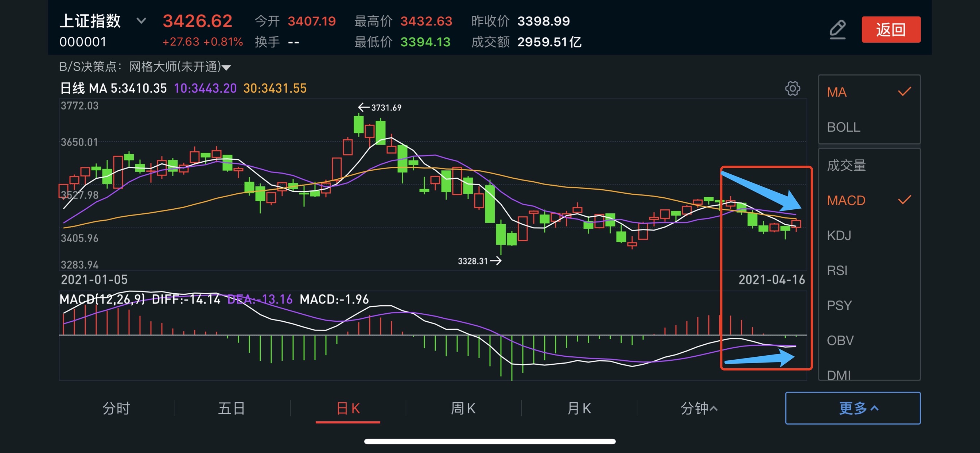Tap the end date 2021-04-16
Image resolution: width=980 pixels, height=453 pixels.
771,280
